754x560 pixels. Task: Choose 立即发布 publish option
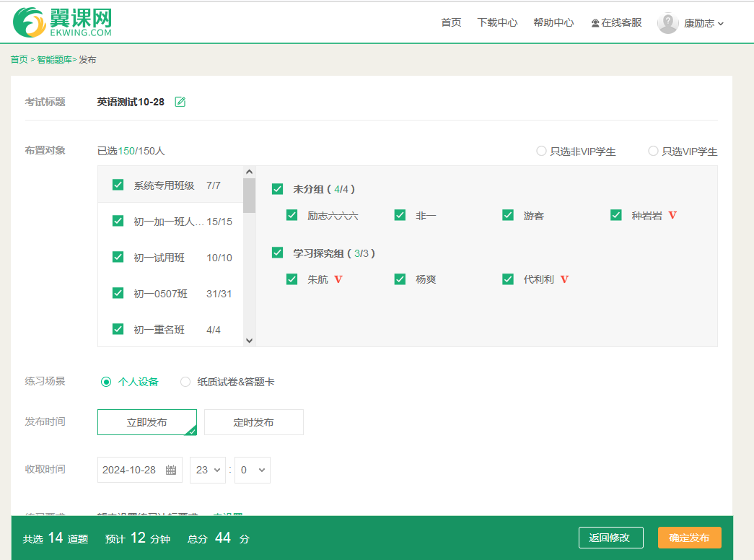click(x=147, y=422)
